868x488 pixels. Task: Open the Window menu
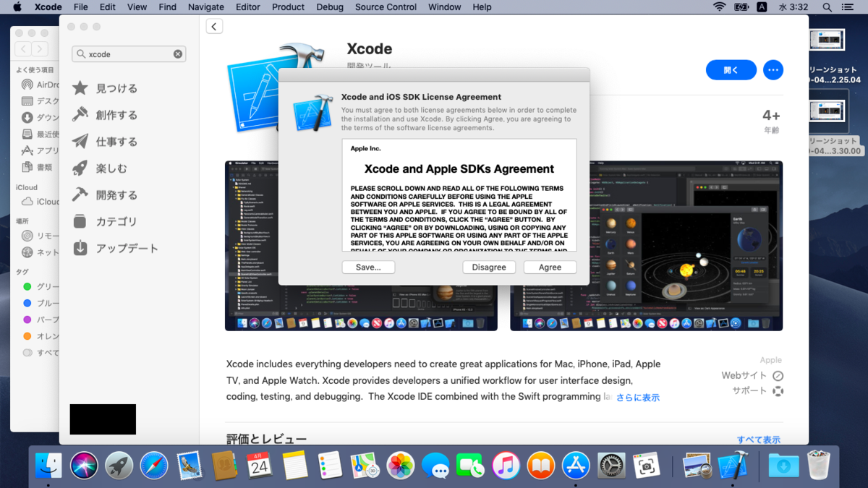click(x=444, y=7)
